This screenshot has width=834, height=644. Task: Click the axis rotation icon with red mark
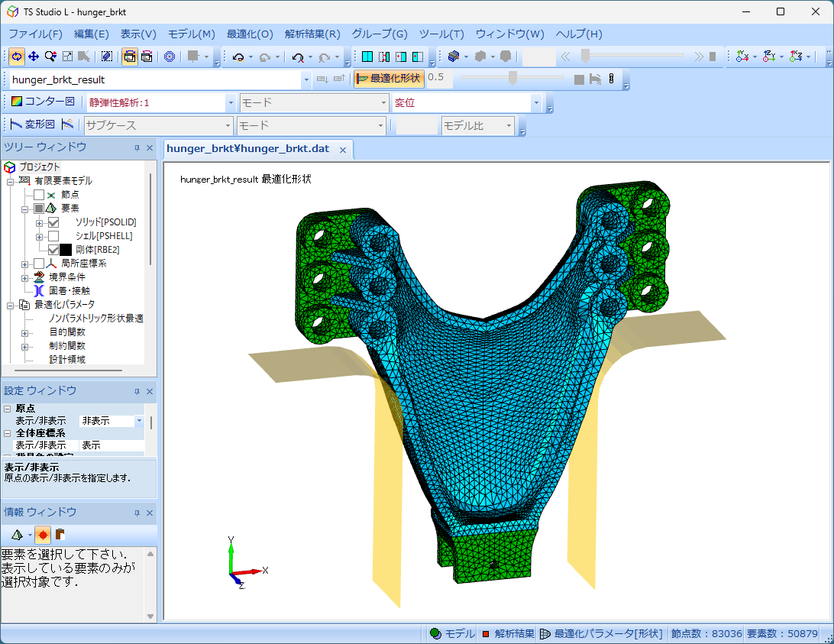point(298,57)
